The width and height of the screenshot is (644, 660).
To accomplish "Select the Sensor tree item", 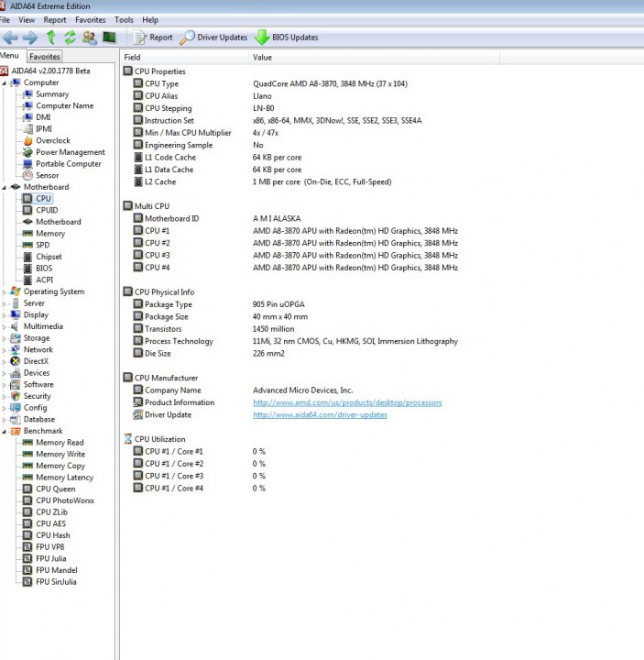I will point(47,175).
